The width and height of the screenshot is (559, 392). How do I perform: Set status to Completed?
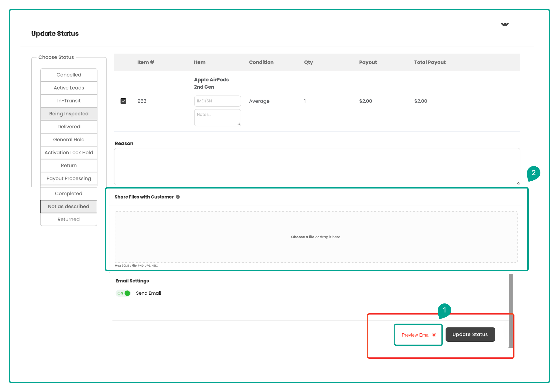coord(69,194)
